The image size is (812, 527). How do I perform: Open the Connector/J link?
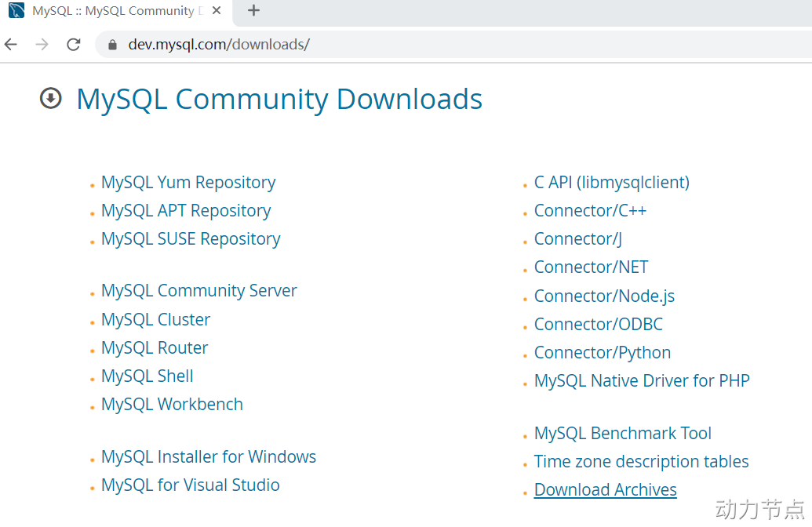(578, 239)
